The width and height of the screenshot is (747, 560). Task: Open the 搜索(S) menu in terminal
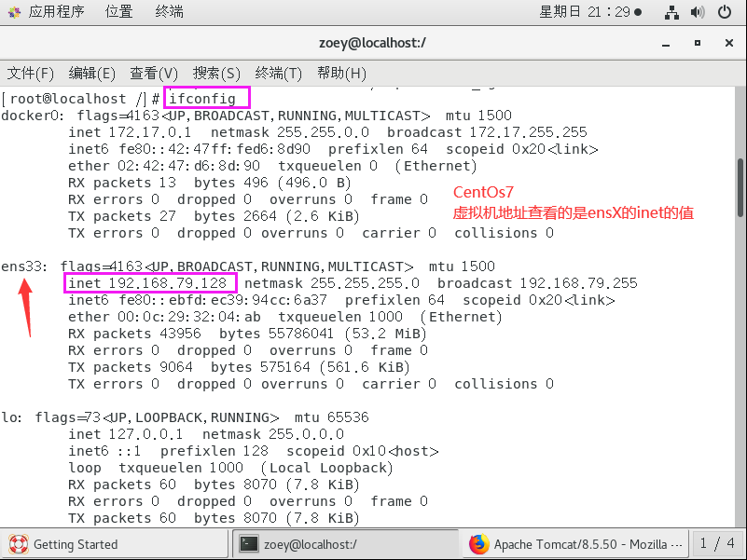coord(215,74)
